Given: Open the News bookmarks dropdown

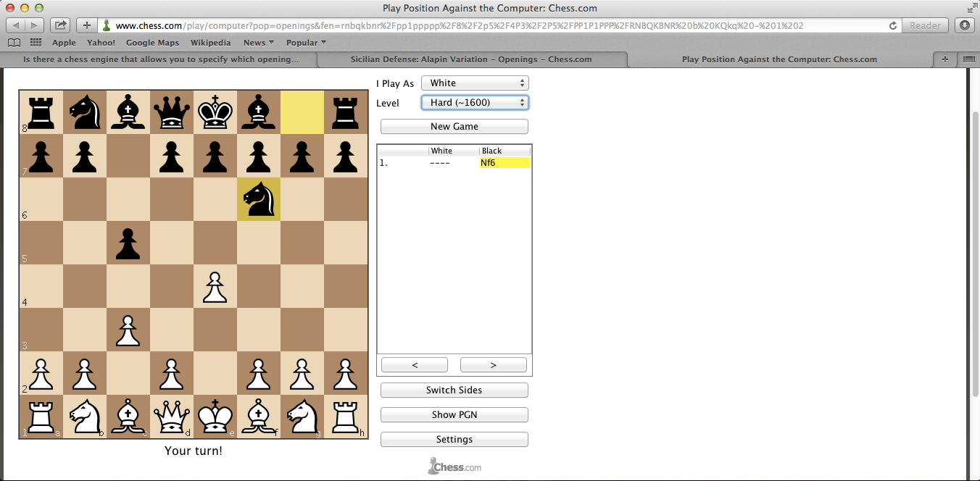Looking at the screenshot, I should point(258,42).
